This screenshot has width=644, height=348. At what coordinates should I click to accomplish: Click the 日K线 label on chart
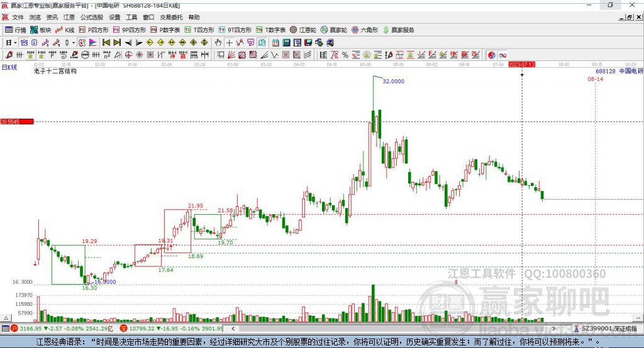tap(9, 67)
